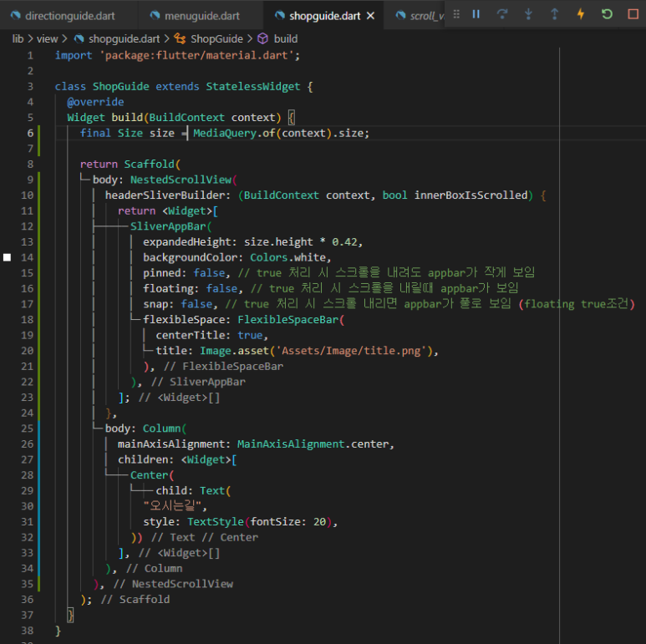This screenshot has height=644, width=646.
Task: Click the "오시는길" string literal
Action: (172, 505)
